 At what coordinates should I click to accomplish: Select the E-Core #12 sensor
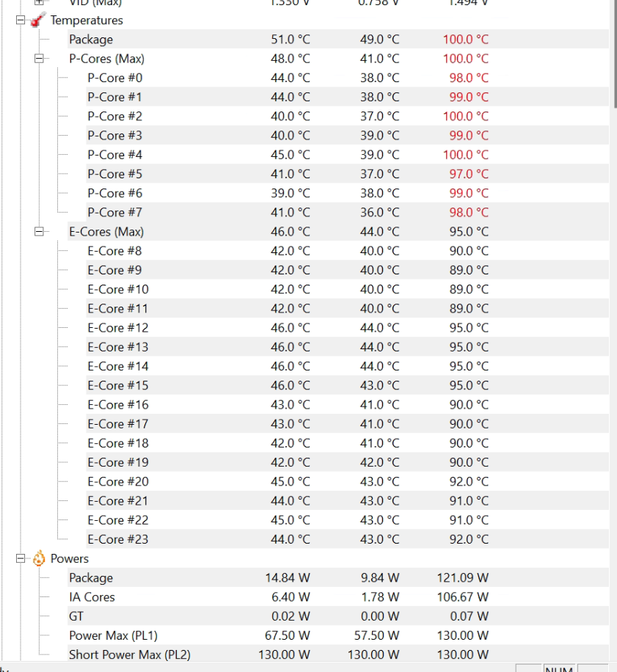click(x=117, y=328)
